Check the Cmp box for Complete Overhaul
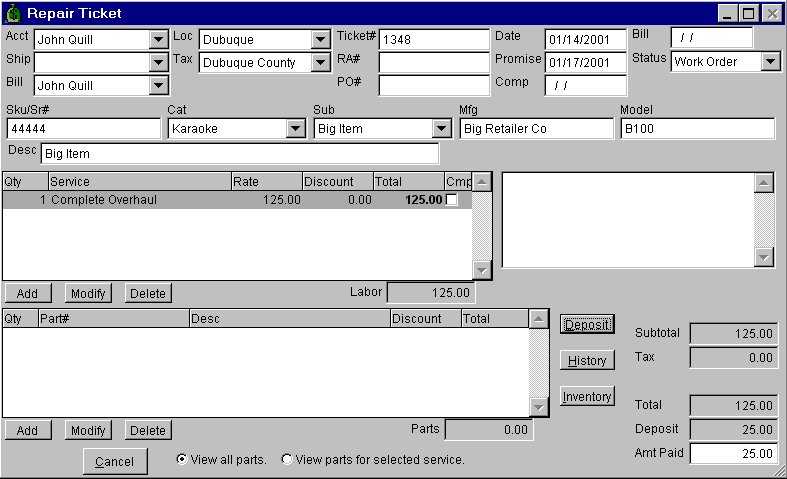The width and height of the screenshot is (787, 479). pyautogui.click(x=451, y=200)
